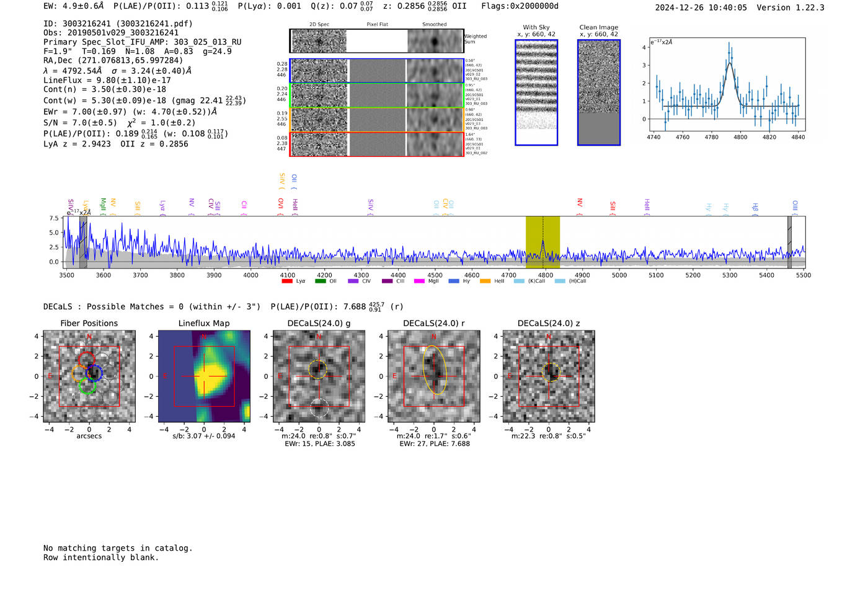Click the EWr: 27, PLAE: 7.688 caption

(435, 444)
